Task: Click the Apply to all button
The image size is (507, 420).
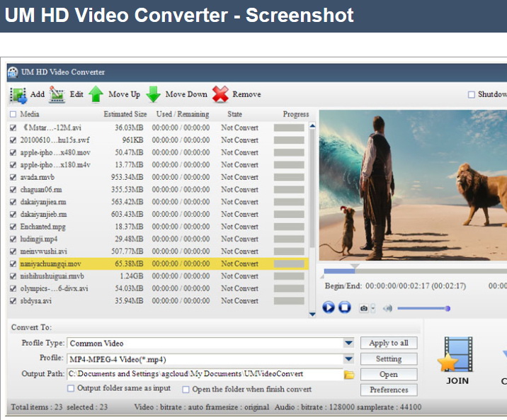Action: click(389, 343)
